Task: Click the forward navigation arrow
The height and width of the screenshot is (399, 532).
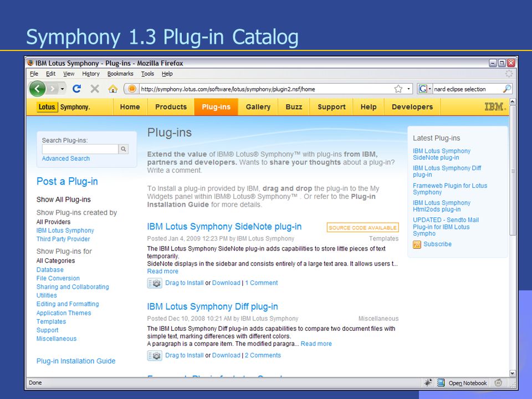Action: tap(52, 89)
